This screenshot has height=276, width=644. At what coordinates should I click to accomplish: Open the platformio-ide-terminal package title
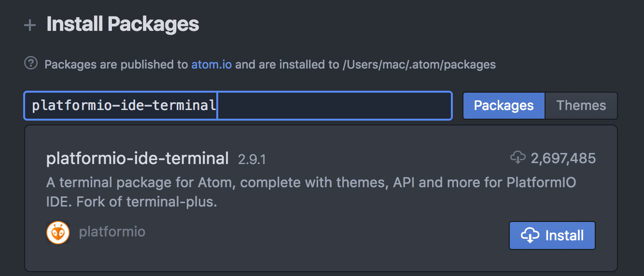tap(137, 158)
